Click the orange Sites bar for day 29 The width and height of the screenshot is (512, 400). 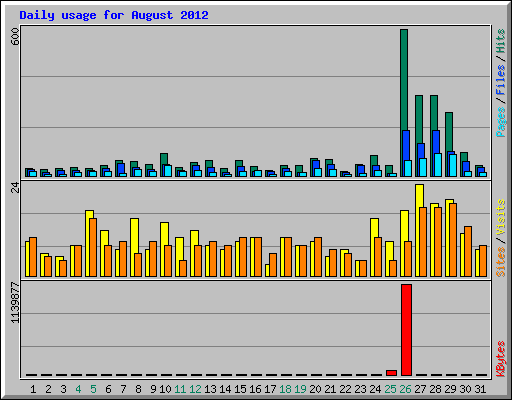coord(453,240)
